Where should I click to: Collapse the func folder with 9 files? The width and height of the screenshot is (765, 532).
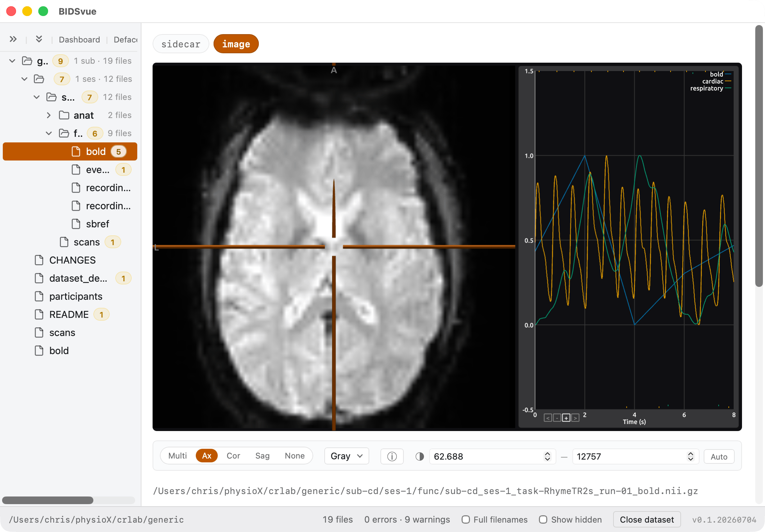tap(49, 133)
